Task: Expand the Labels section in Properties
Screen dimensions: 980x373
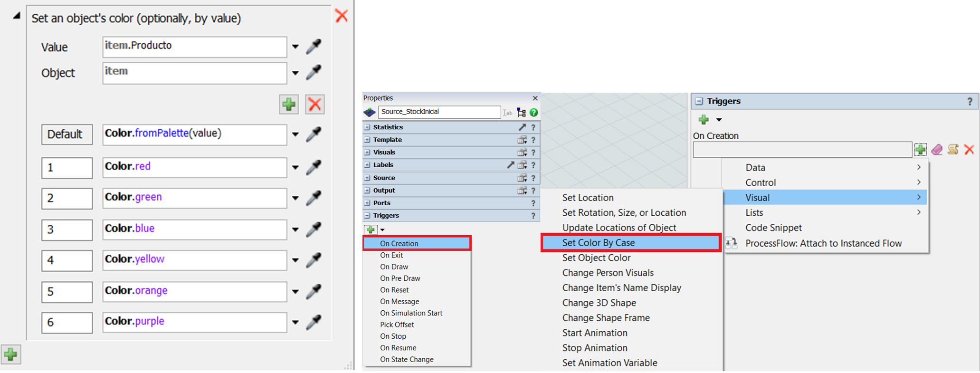Action: [367, 165]
